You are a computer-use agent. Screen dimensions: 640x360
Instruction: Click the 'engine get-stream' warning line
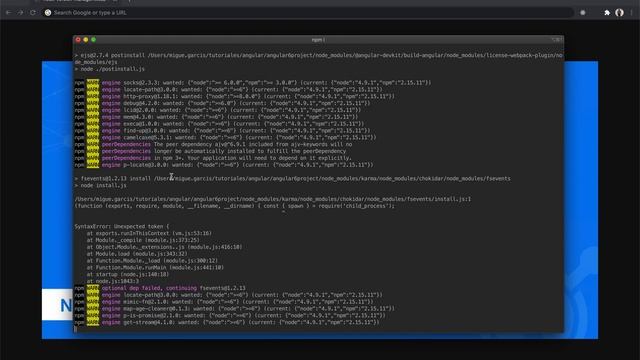[227, 322]
